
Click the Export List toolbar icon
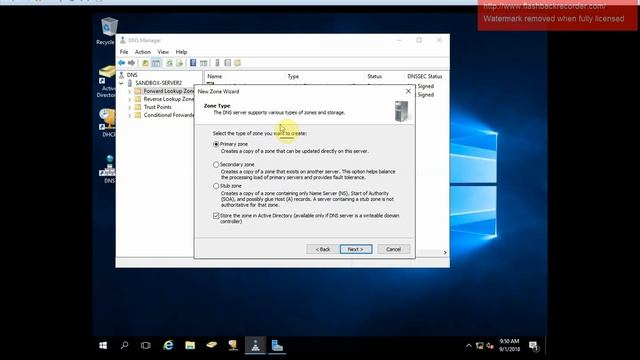point(179,63)
